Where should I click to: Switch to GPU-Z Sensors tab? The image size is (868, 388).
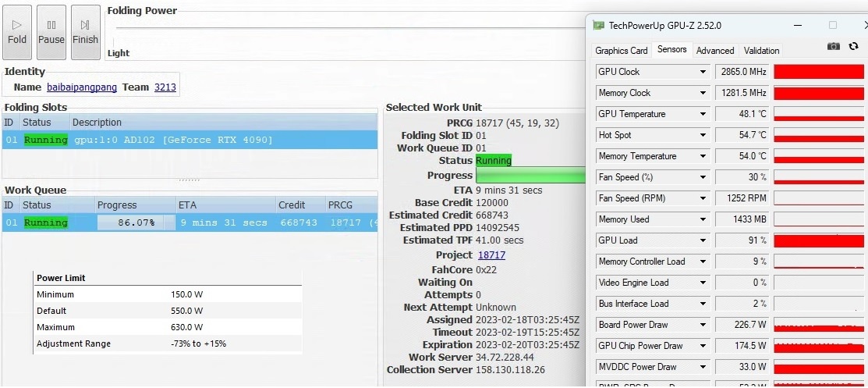point(672,49)
